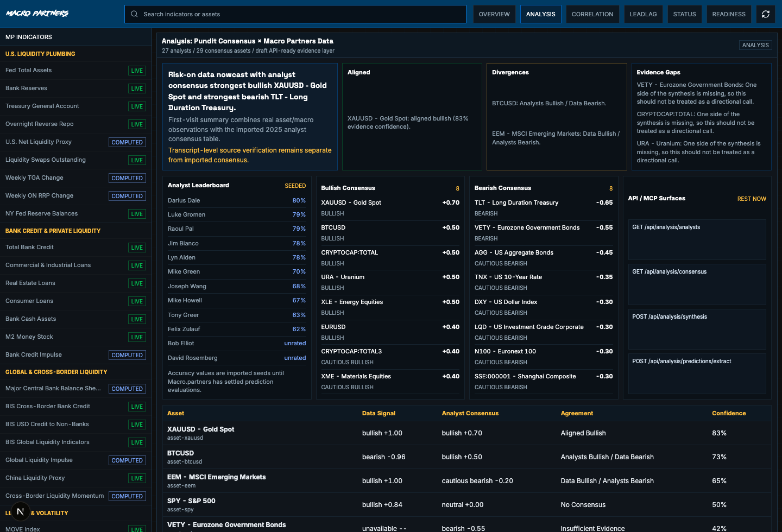The image size is (782, 532).
Task: Click the Data Signal column header
Action: point(379,413)
